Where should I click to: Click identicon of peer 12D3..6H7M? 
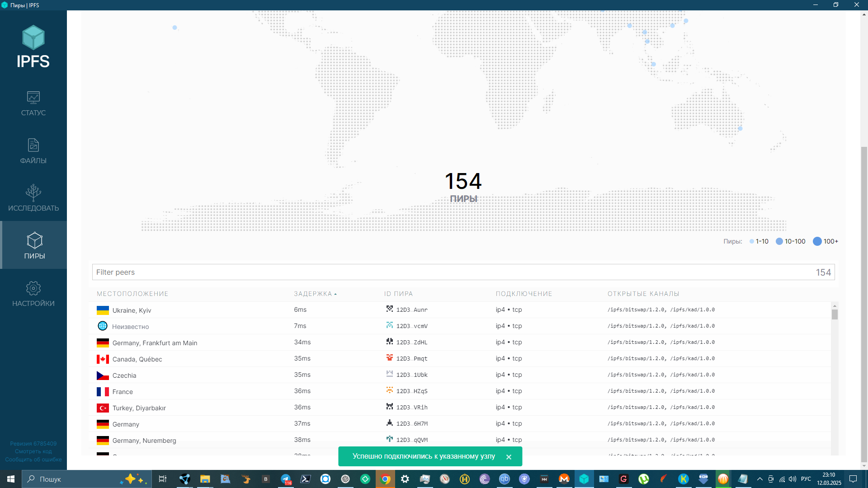pyautogui.click(x=390, y=422)
